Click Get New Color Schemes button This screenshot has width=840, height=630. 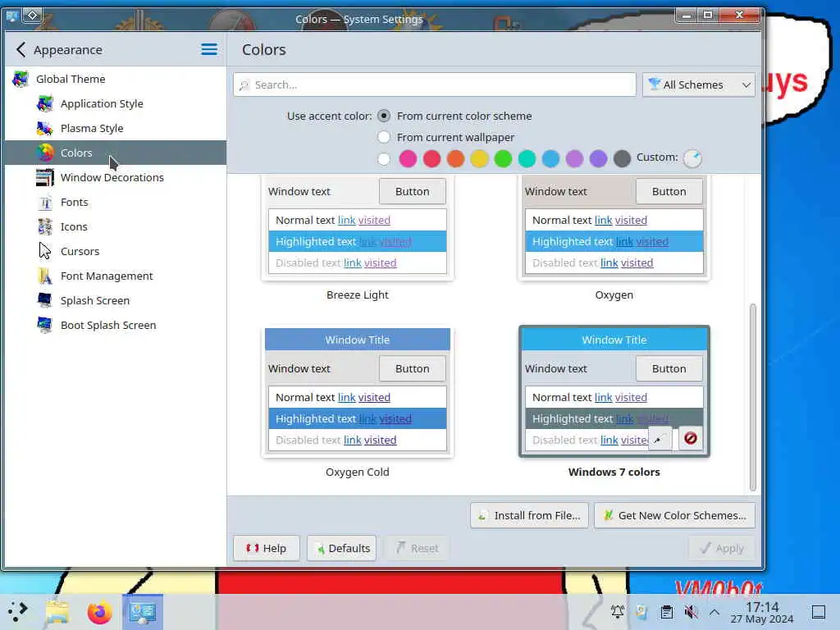pyautogui.click(x=674, y=515)
